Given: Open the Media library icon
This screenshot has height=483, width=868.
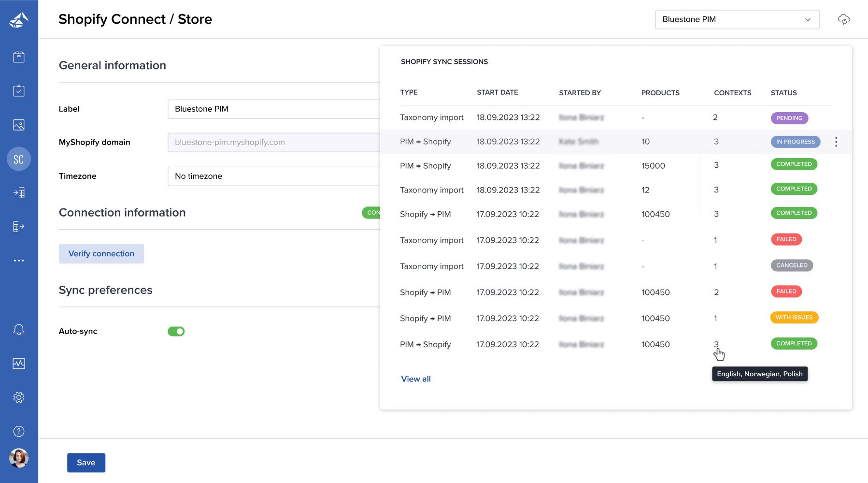Looking at the screenshot, I should (19, 124).
